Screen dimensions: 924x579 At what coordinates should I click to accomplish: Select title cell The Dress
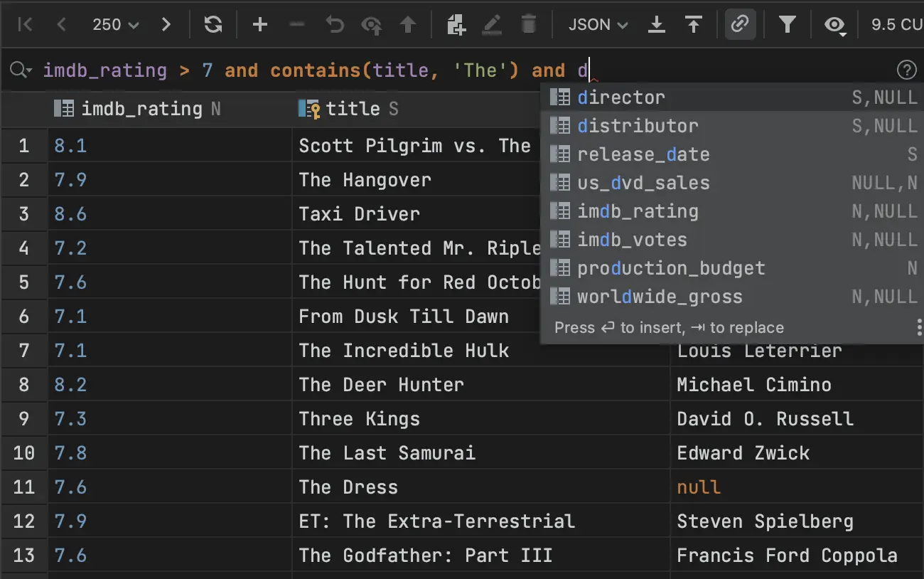click(481, 487)
